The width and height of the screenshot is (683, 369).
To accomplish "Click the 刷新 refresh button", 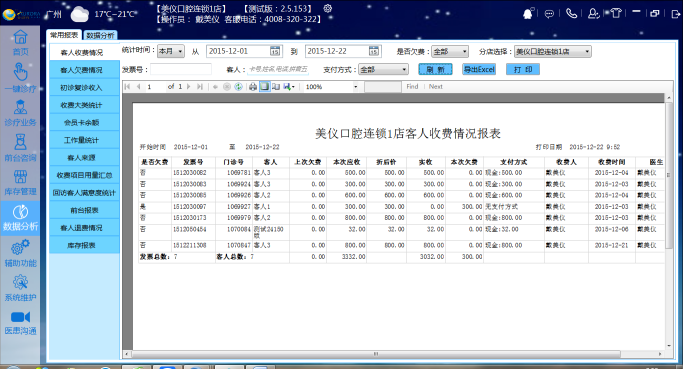I will [x=435, y=69].
